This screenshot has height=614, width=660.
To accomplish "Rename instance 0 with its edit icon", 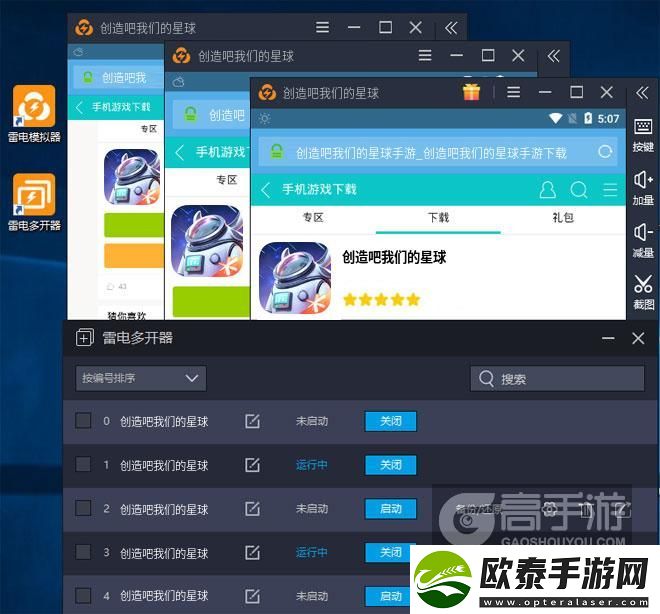I will [252, 421].
